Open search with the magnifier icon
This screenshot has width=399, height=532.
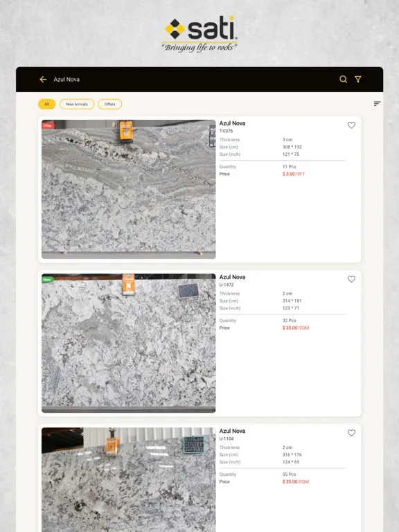tap(343, 80)
